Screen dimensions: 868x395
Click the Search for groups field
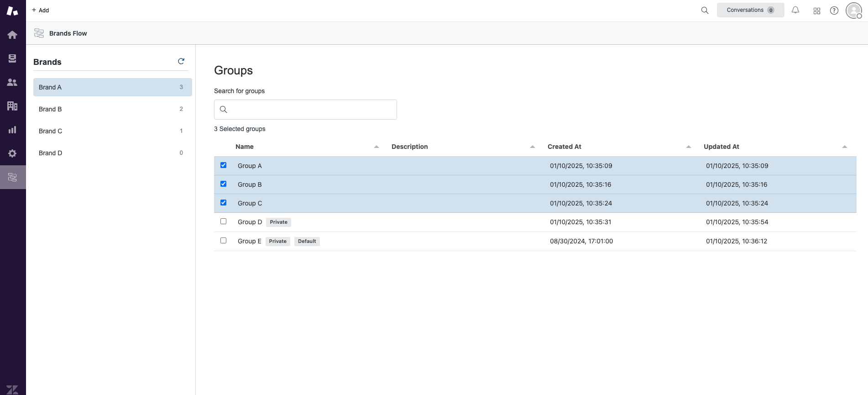pyautogui.click(x=310, y=110)
